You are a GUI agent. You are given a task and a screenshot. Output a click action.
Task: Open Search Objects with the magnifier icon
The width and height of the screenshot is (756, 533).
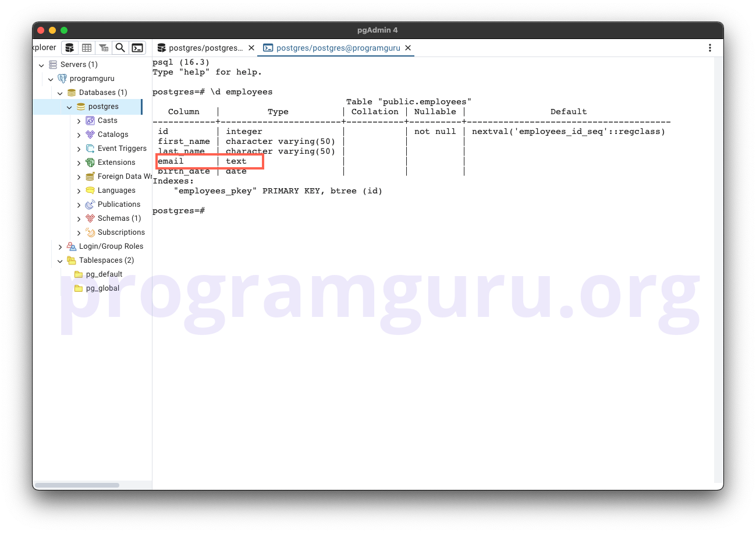pos(120,47)
